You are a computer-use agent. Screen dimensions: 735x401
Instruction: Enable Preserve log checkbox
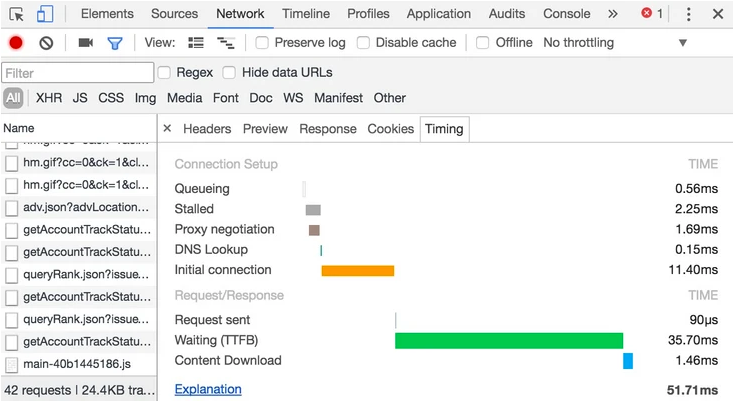[262, 43]
